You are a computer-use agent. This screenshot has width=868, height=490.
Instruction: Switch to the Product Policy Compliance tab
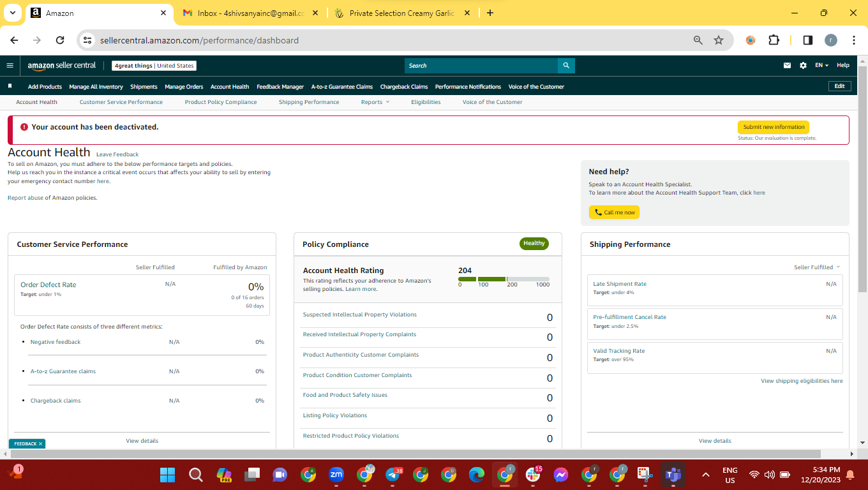point(221,102)
